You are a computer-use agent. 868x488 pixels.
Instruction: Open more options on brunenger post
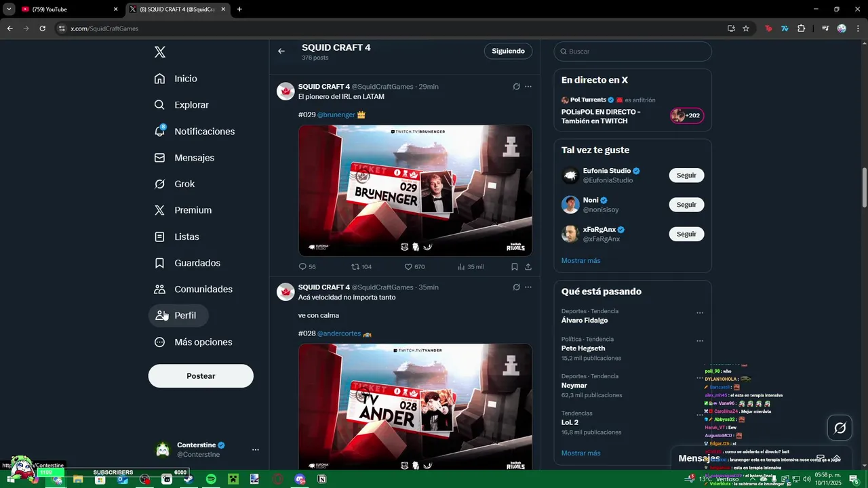click(x=528, y=87)
